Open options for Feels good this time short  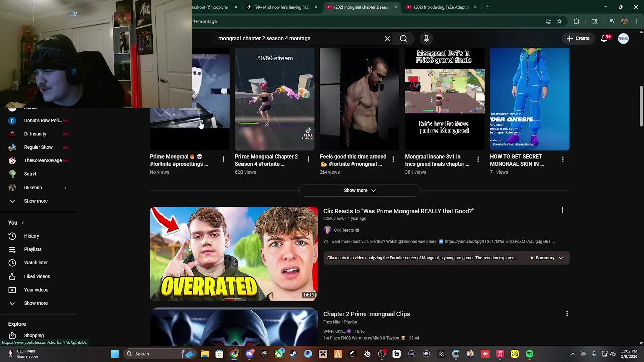(x=393, y=159)
